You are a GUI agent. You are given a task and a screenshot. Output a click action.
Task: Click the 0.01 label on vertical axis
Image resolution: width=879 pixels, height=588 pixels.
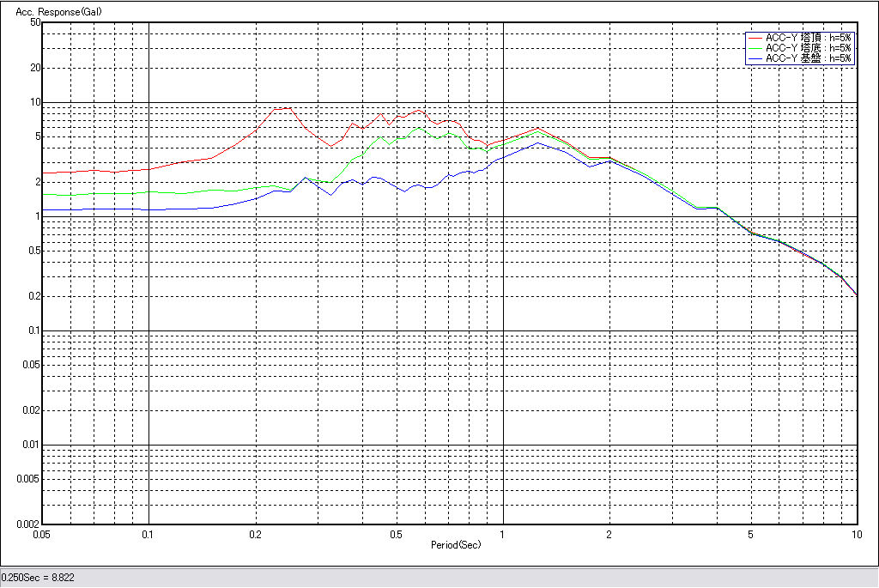click(31, 445)
